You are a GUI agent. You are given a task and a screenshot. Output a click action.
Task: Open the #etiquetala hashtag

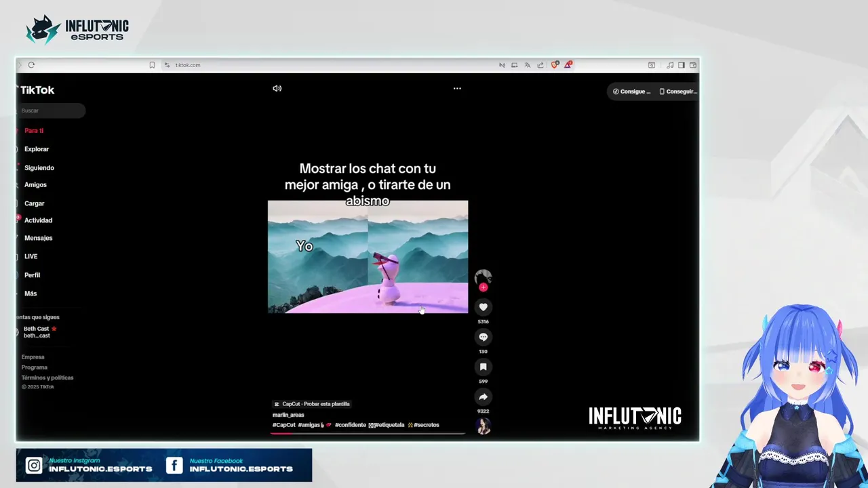[390, 425]
